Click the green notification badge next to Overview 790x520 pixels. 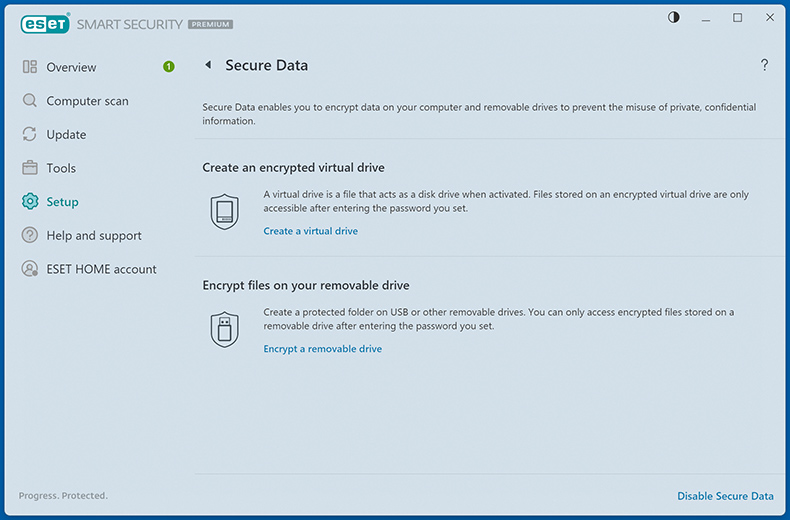(169, 67)
